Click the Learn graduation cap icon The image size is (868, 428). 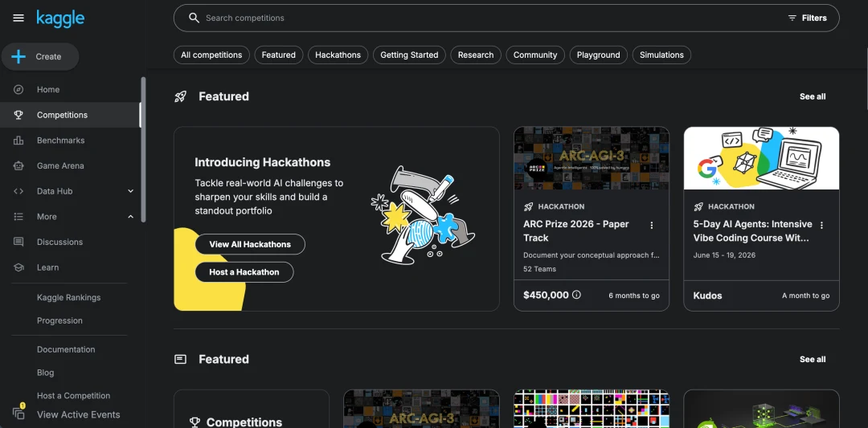pyautogui.click(x=18, y=267)
